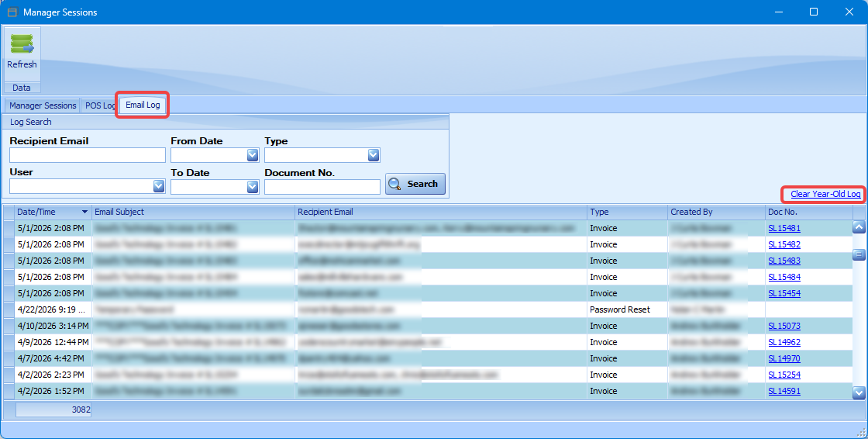Screen dimensions: 868x439
Task: Maximize the Manager Sessions window
Action: click(813, 12)
